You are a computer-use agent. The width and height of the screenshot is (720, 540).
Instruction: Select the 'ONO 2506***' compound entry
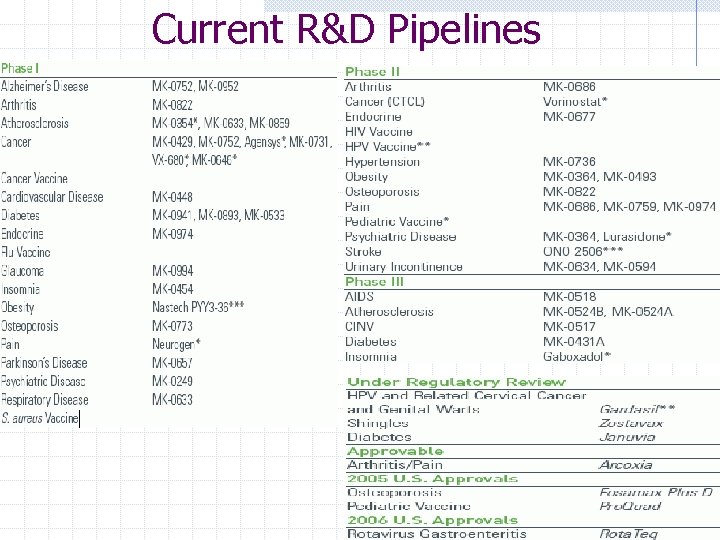[583, 252]
